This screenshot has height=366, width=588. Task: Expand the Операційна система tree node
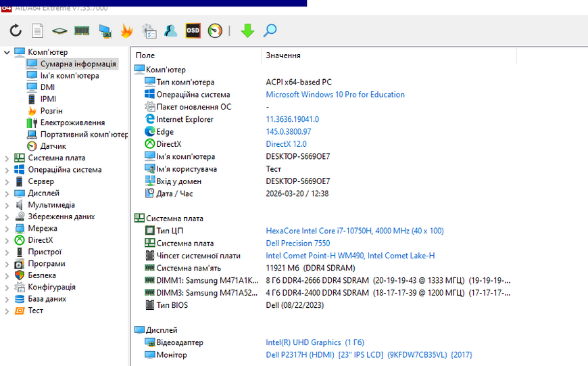coord(7,170)
